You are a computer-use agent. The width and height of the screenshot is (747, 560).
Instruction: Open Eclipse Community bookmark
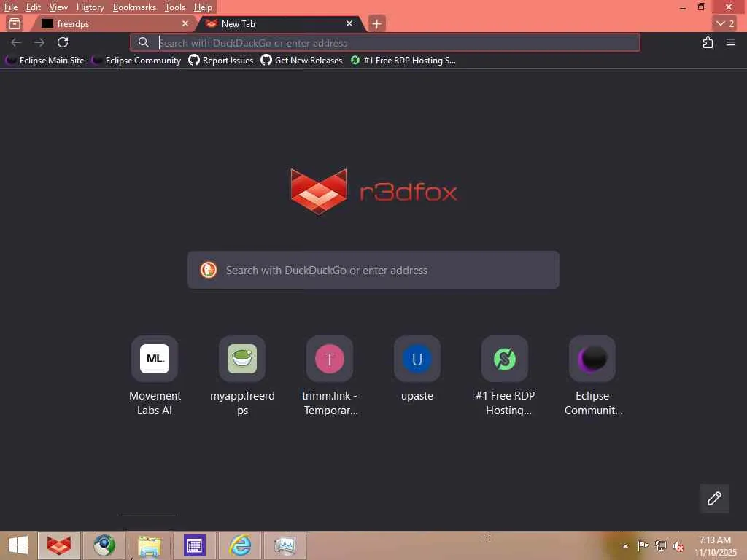tap(136, 61)
